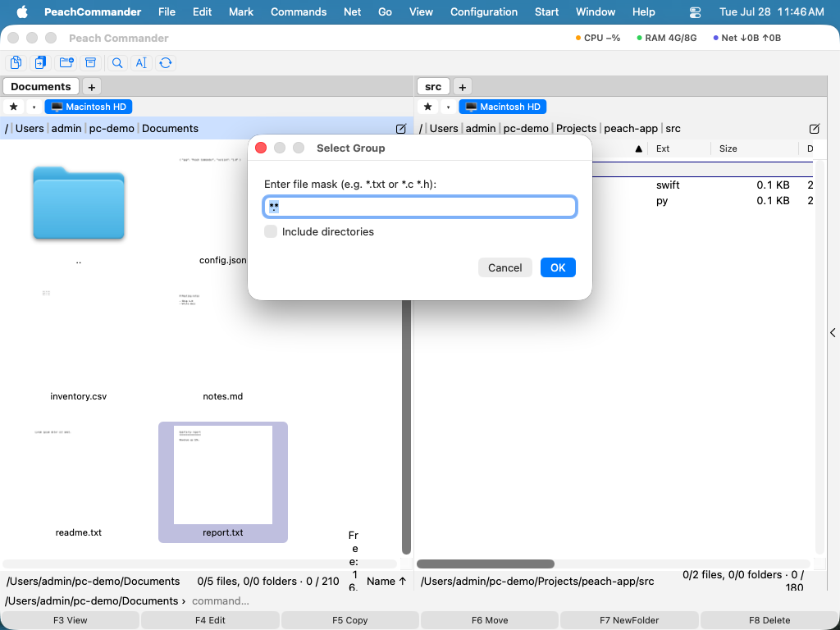
Task: Open the Start menu
Action: [546, 11]
